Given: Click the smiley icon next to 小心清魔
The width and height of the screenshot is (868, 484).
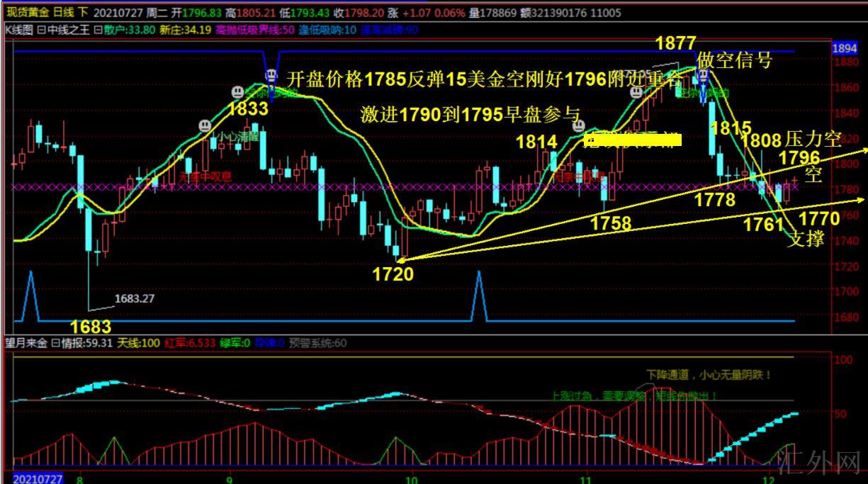Looking at the screenshot, I should point(204,125).
